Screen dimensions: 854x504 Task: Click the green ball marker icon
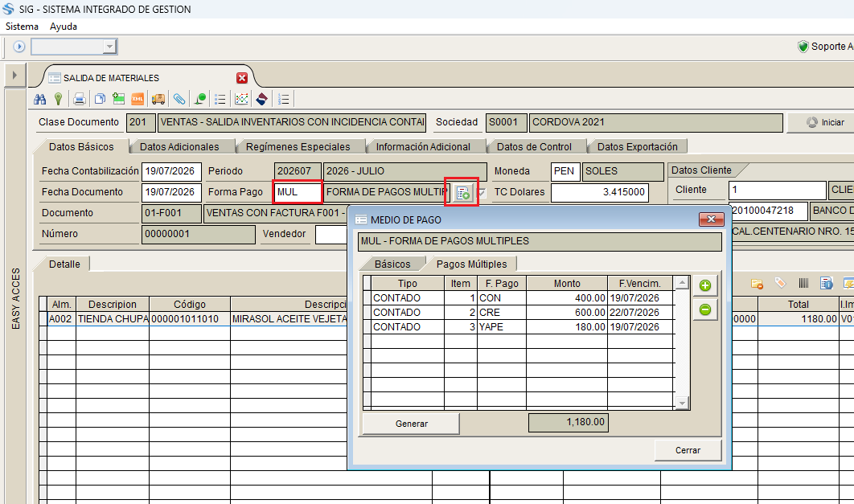click(x=200, y=99)
